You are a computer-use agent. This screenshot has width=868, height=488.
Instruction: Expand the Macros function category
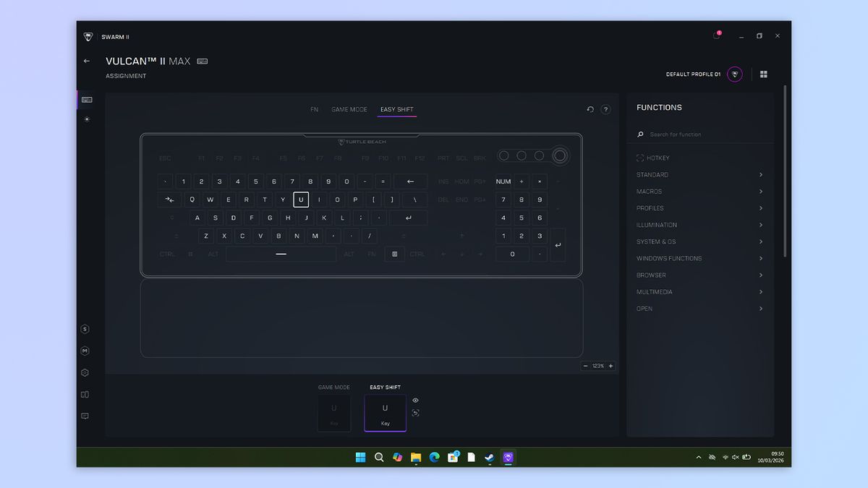[699, 192]
